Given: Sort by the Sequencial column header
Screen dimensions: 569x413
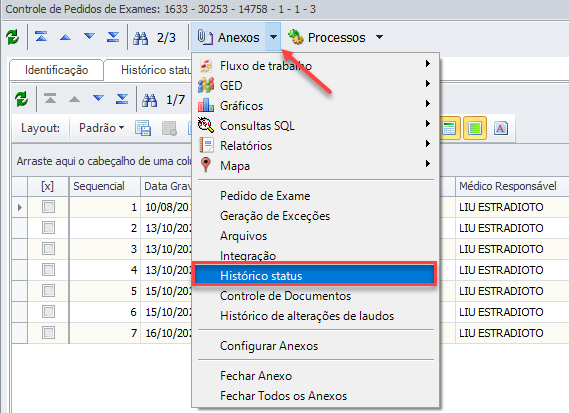Looking at the screenshot, I should pos(105,186).
